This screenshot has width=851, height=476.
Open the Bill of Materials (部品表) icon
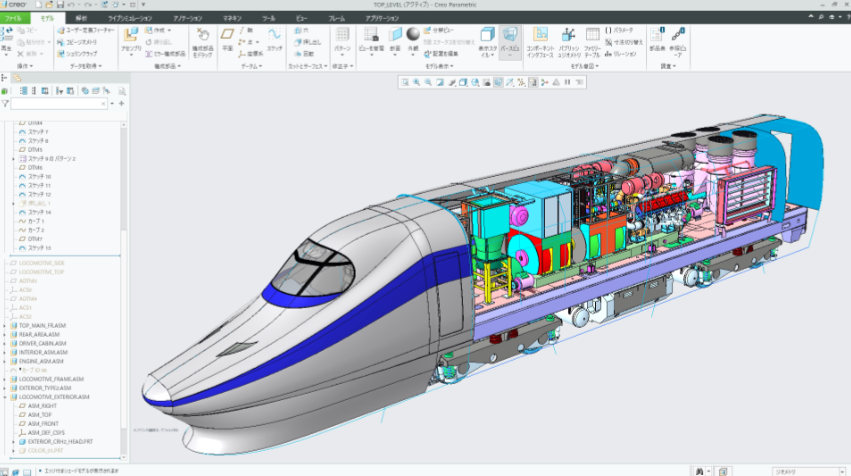657,40
